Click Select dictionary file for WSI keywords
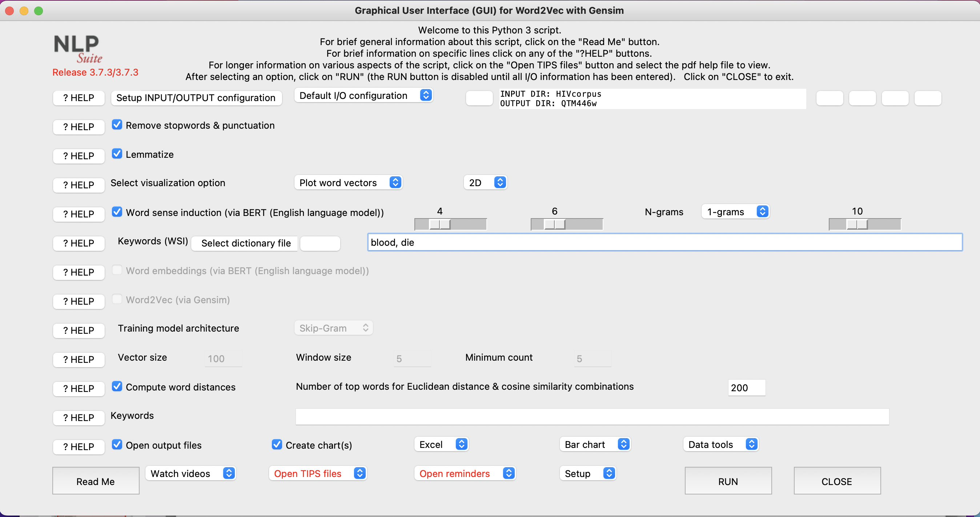The height and width of the screenshot is (517, 980). pos(245,243)
